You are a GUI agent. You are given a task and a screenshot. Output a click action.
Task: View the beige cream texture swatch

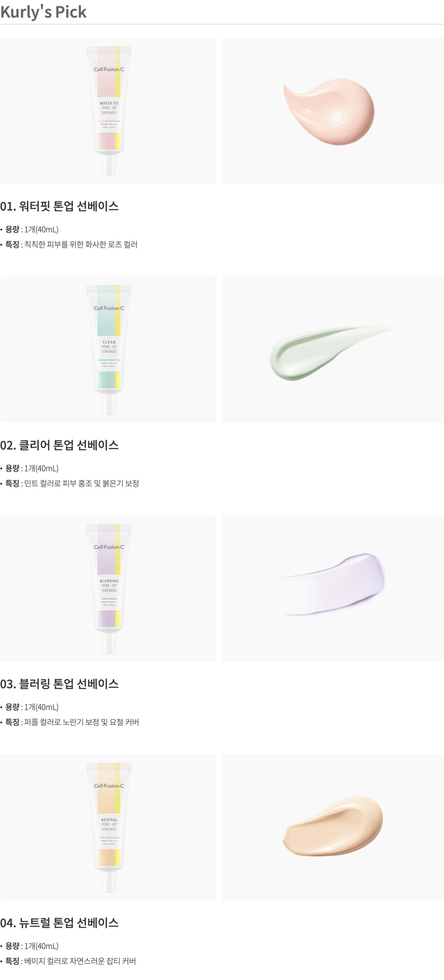tap(333, 827)
